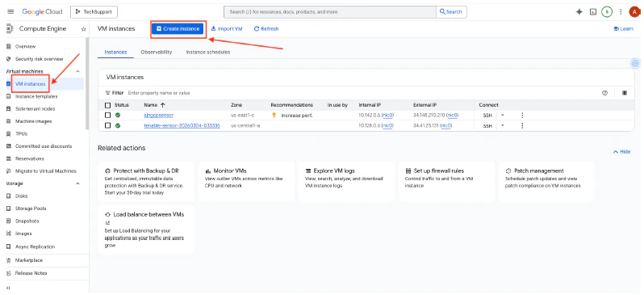
Task: Open Overview in the sidebar
Action: point(26,47)
